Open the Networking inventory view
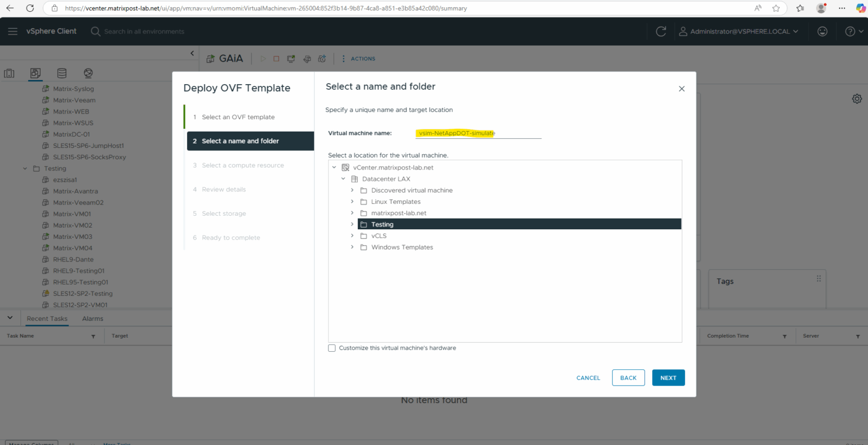Screen dimensions: 868x445 coord(88,73)
